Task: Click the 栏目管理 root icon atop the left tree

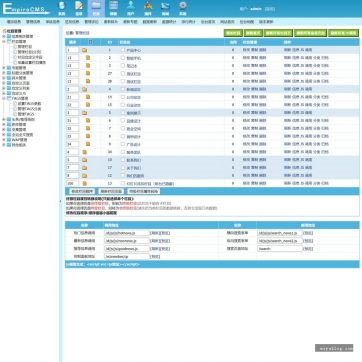Action: point(4,31)
